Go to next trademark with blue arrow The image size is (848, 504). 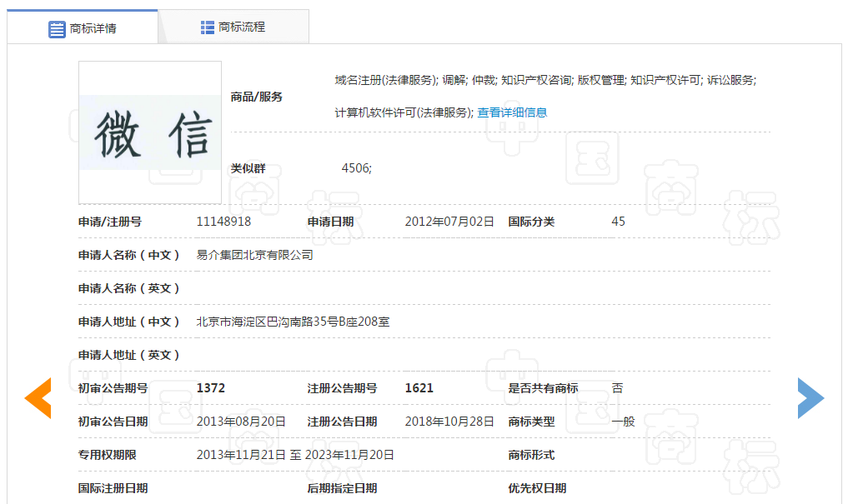(x=810, y=398)
